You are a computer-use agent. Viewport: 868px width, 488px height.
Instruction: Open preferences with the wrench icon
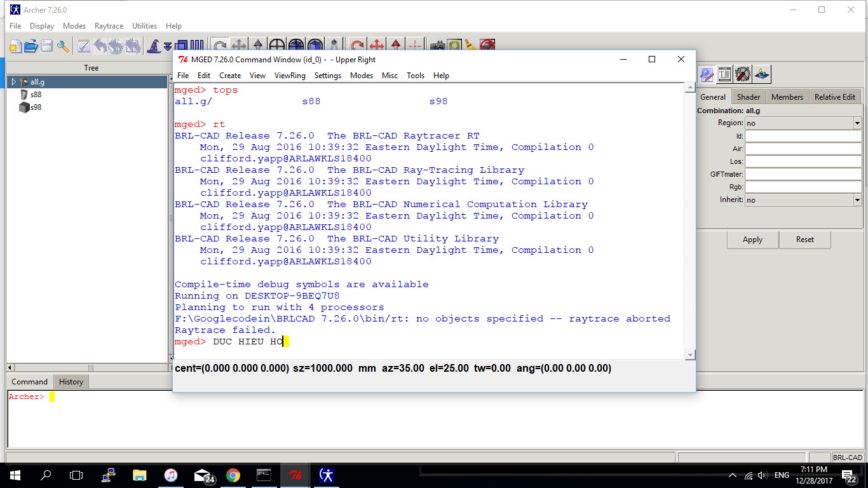click(63, 46)
